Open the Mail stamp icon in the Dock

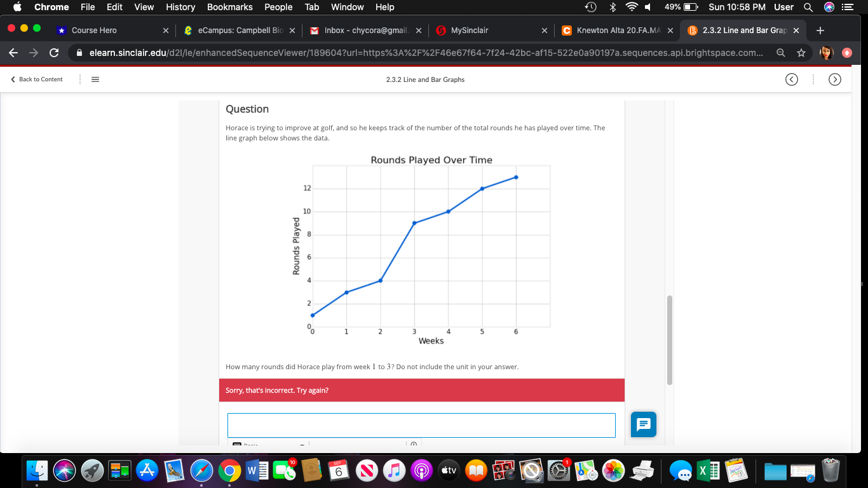click(175, 470)
